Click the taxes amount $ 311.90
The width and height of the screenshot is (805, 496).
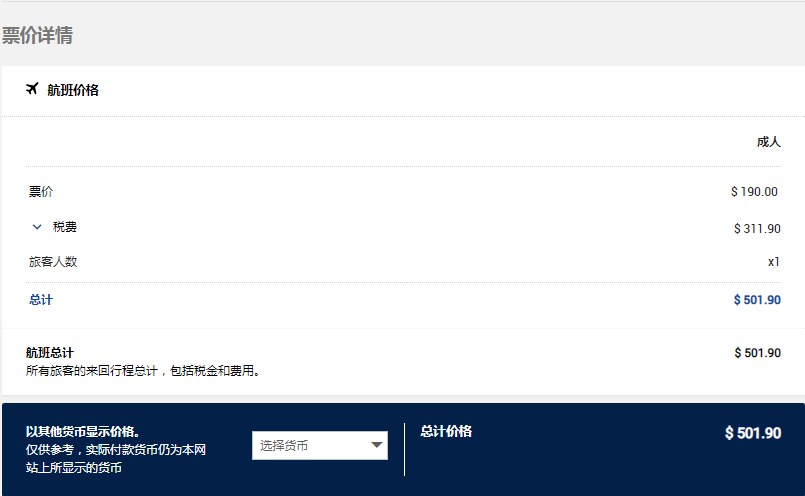coord(757,228)
